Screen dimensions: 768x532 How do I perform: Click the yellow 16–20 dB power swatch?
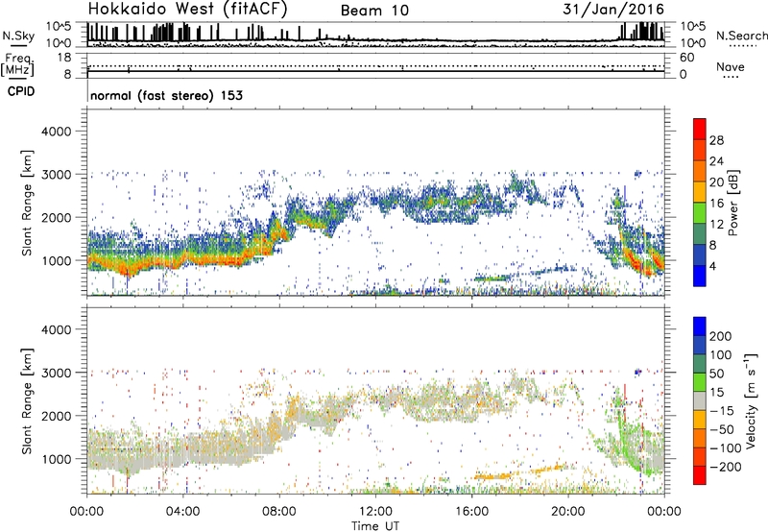(x=700, y=191)
